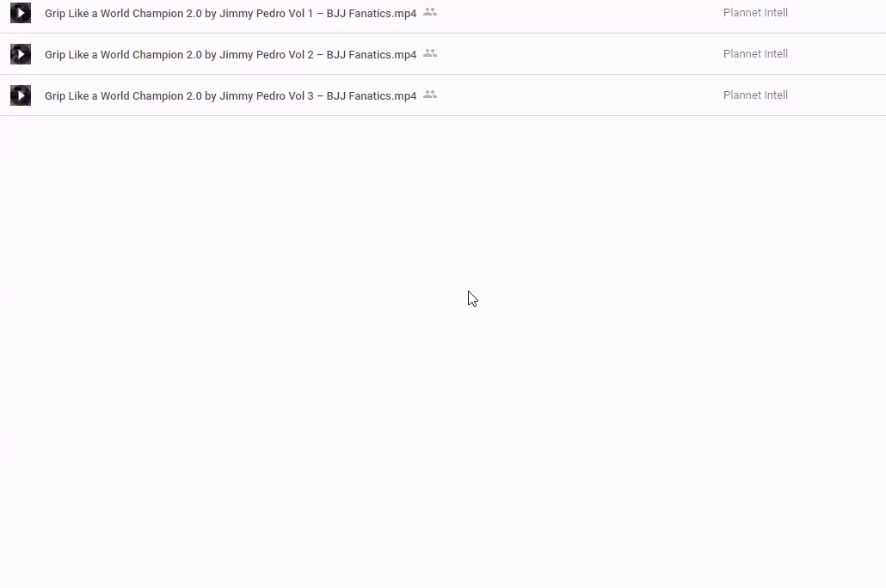Viewport: 886px width, 588px height.
Task: Select Vol 1 row via blank space before owner
Action: click(x=576, y=13)
